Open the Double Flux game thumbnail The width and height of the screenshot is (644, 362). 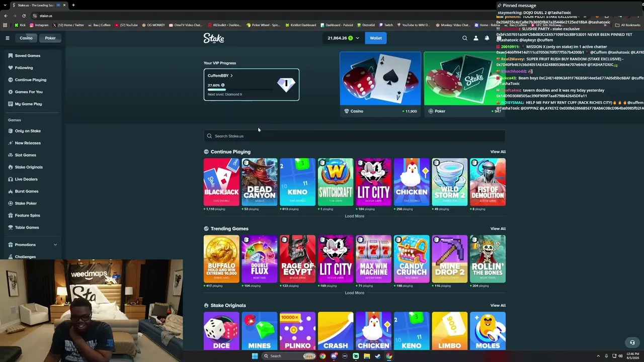coord(260,259)
